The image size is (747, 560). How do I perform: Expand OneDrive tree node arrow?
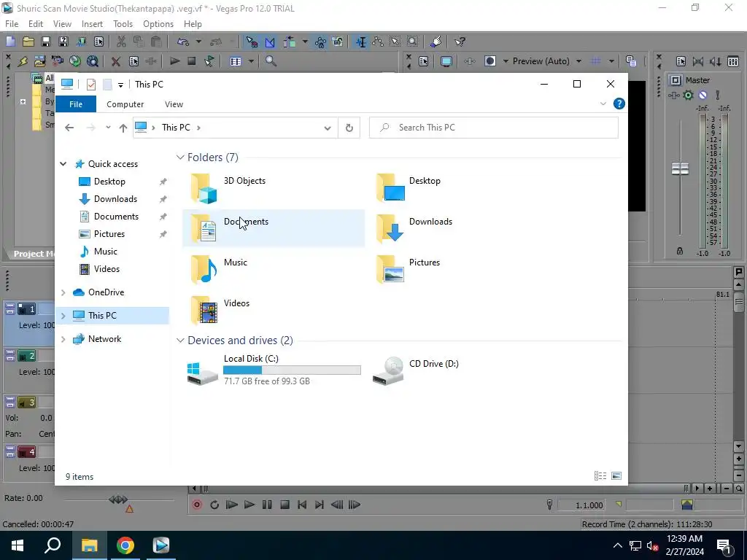[63, 292]
